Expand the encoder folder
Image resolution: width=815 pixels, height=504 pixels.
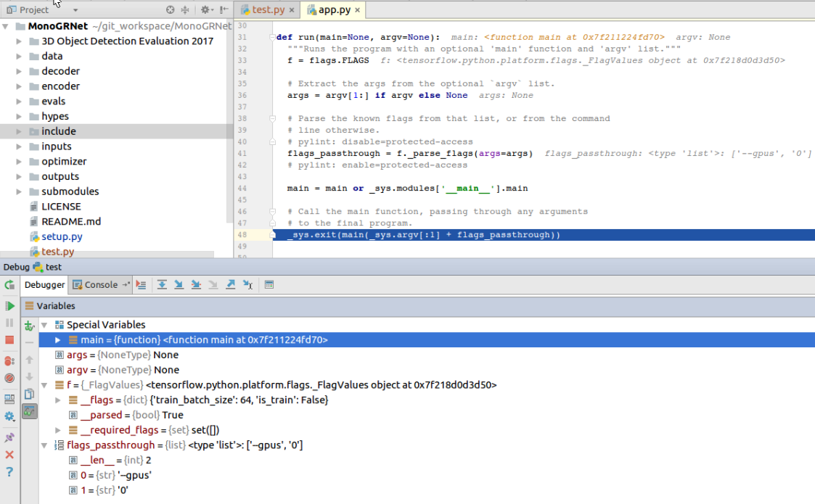click(x=19, y=86)
